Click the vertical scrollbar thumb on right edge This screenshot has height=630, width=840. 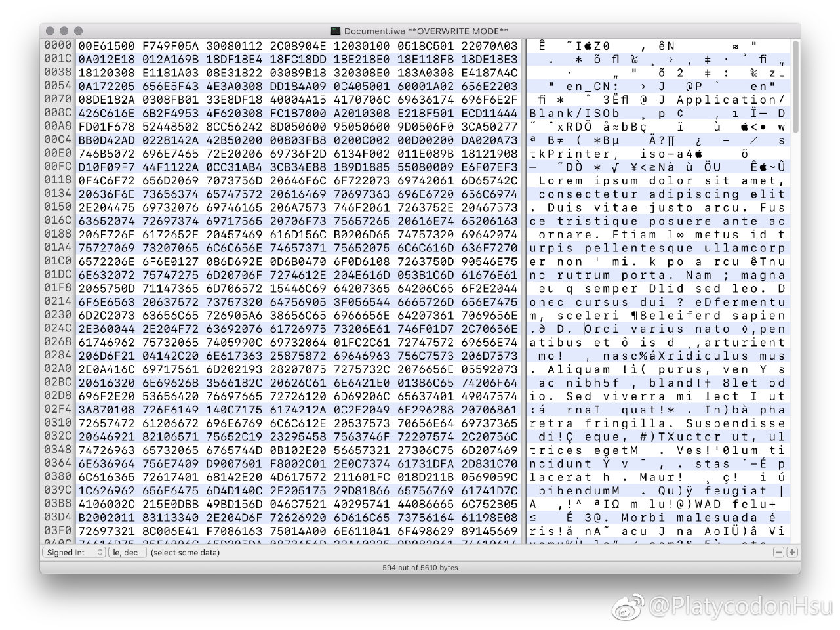point(796,85)
